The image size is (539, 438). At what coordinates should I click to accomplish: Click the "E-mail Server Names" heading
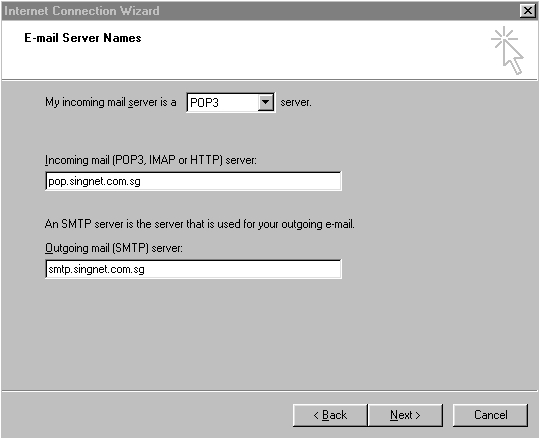[x=83, y=38]
